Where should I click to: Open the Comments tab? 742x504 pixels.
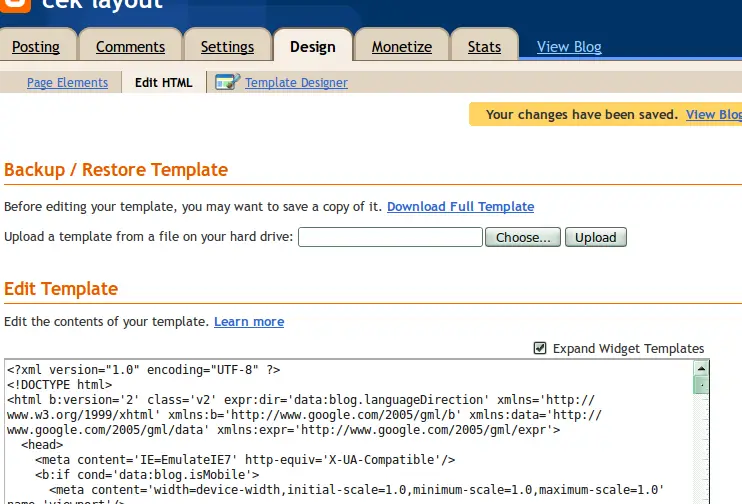[x=130, y=47]
